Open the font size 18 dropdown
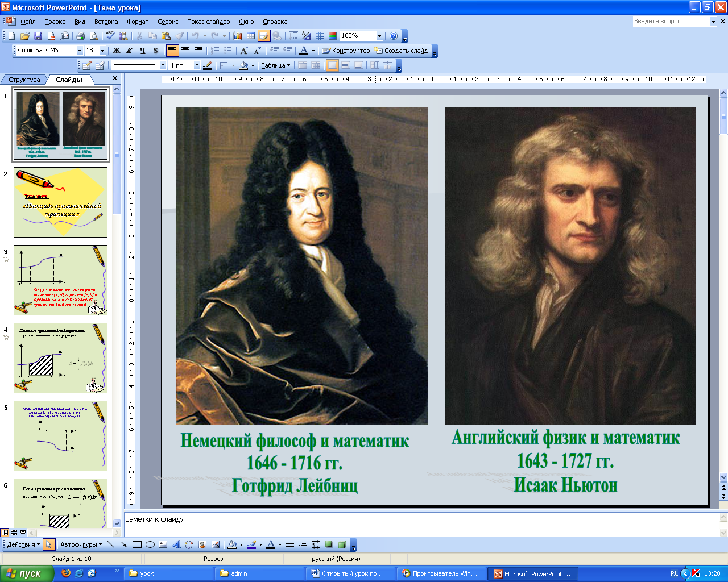This screenshot has height=582, width=728. pos(102,51)
